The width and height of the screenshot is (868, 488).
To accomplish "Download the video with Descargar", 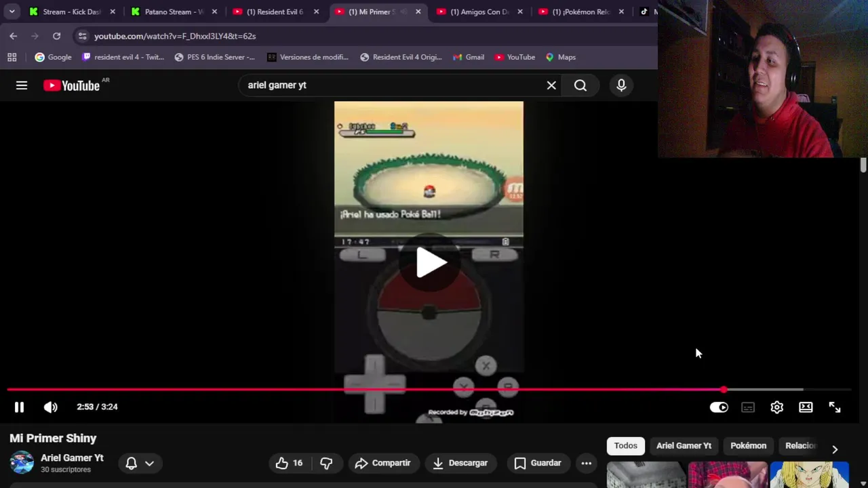I will pos(460,463).
